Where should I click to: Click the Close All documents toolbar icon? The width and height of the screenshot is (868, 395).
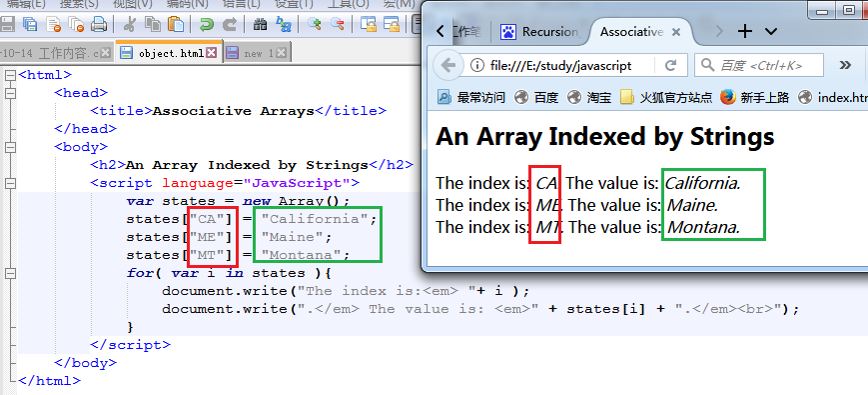(76, 24)
